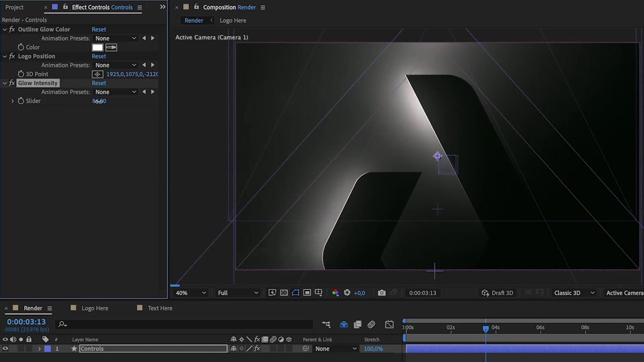Take a snapshot with the camera icon
Image resolution: width=644 pixels, height=362 pixels.
pyautogui.click(x=381, y=293)
